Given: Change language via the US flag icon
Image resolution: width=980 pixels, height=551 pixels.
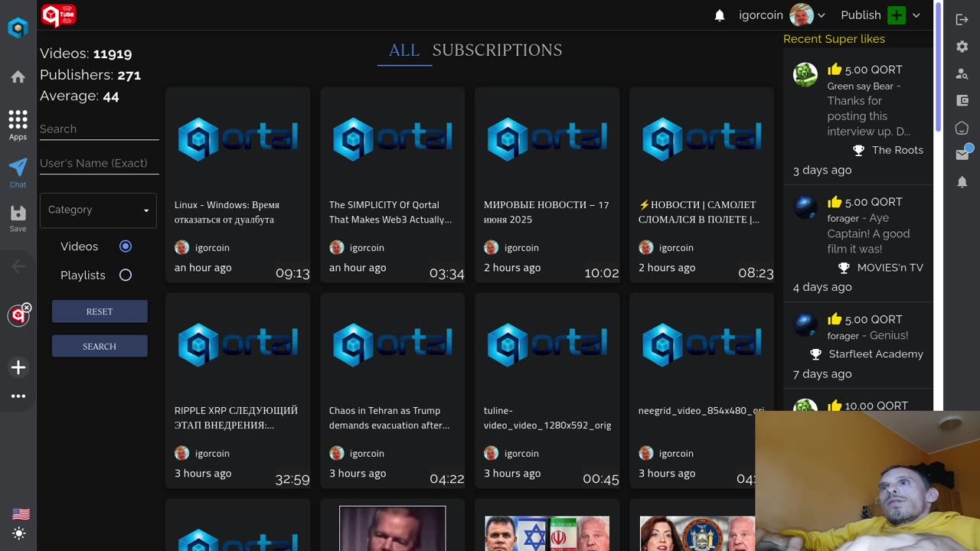Looking at the screenshot, I should (21, 514).
